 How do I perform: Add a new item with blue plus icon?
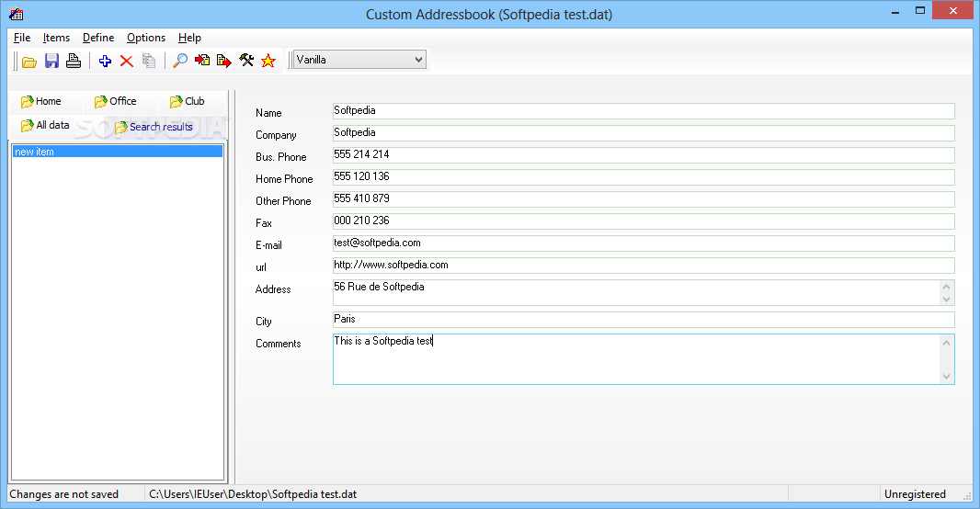pyautogui.click(x=105, y=61)
